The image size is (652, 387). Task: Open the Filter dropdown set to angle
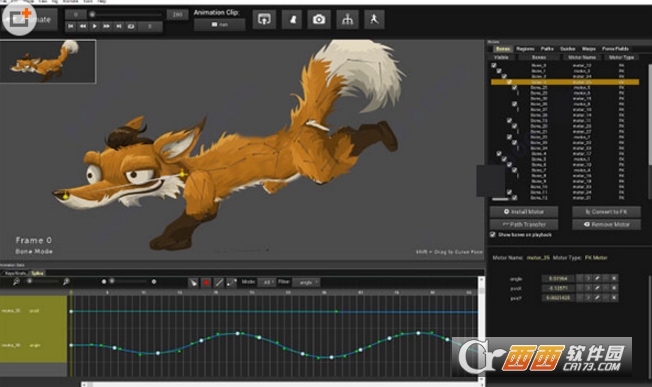click(x=306, y=283)
